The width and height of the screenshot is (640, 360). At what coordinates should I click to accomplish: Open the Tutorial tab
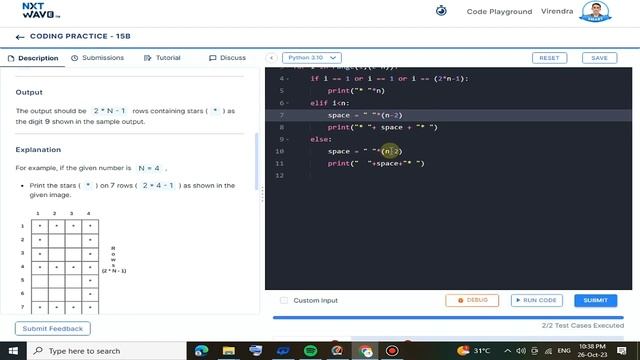(x=162, y=58)
